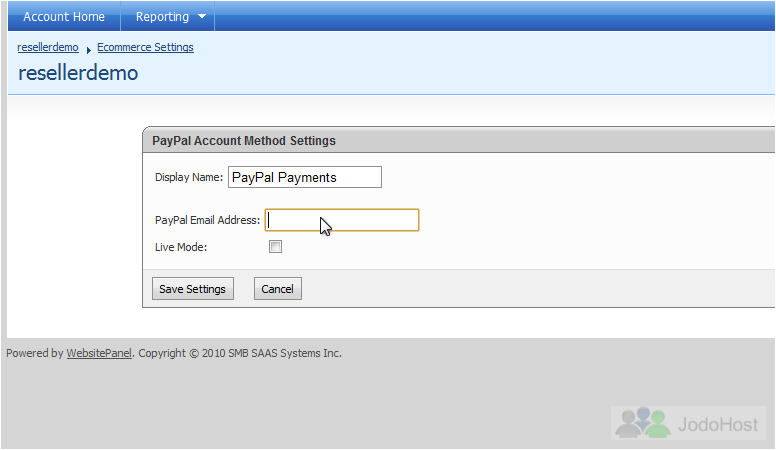Expand the Reporting dropdown arrow

coord(202,16)
